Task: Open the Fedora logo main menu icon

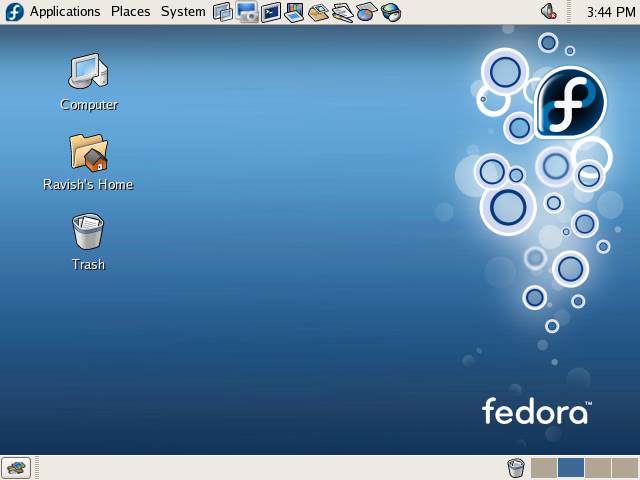Action: pos(14,12)
